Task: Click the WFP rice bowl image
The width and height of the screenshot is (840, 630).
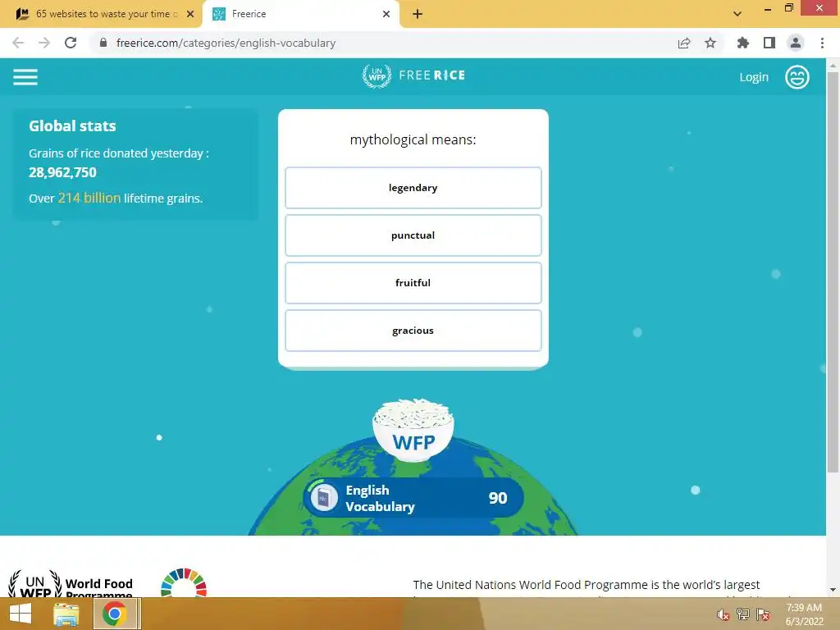Action: point(413,430)
